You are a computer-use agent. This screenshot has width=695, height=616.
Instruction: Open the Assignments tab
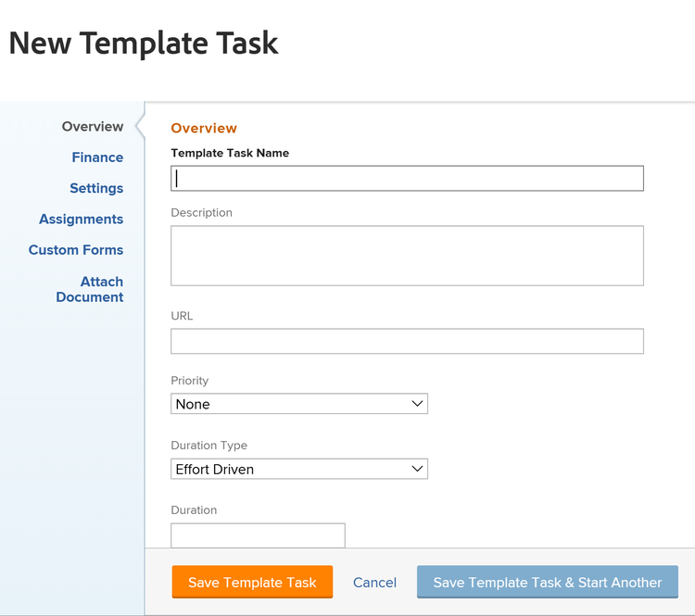[x=81, y=220]
